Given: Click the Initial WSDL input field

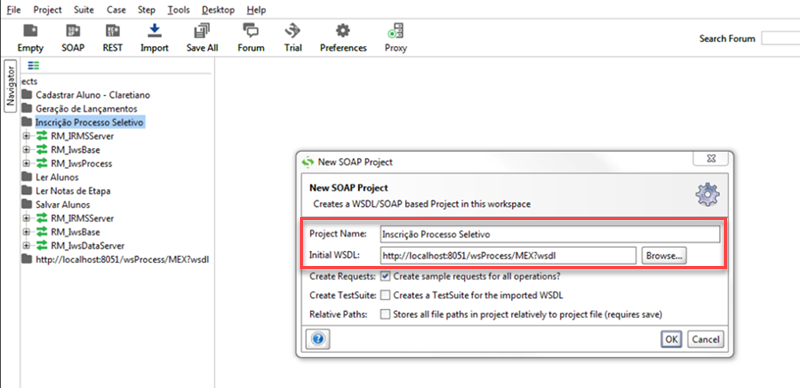Looking at the screenshot, I should [508, 256].
